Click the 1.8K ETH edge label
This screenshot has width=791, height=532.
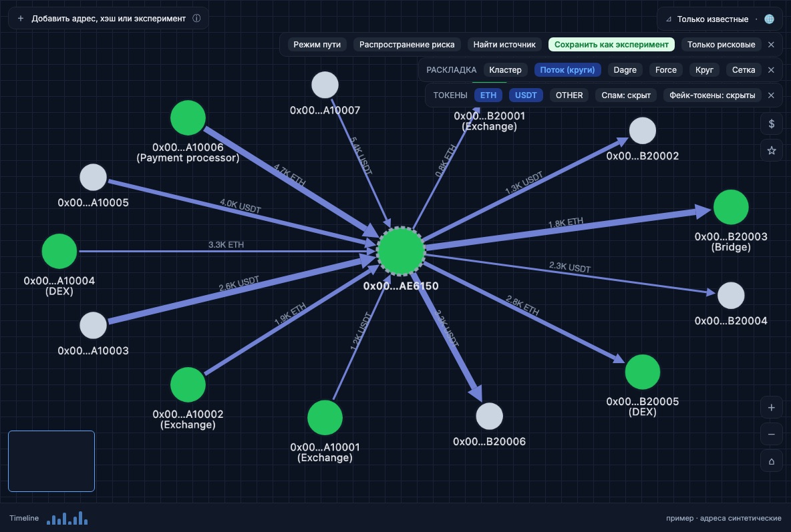(565, 222)
